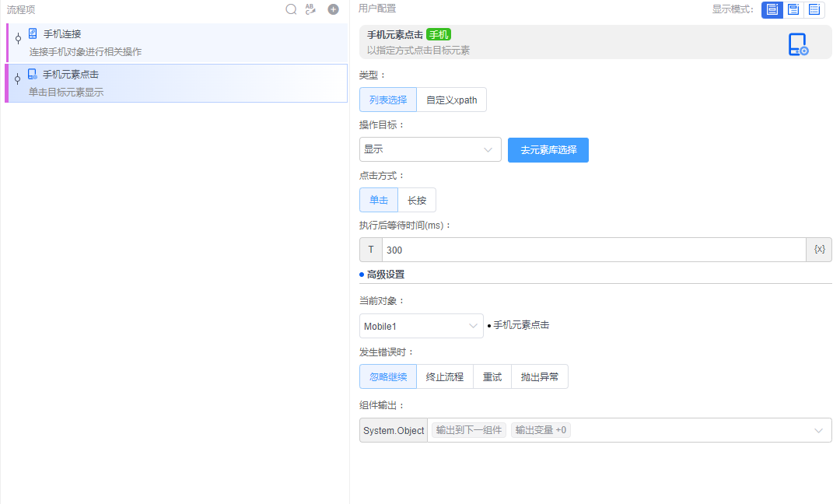This screenshot has width=840, height=504.
Task: Click the {x} variable insert button
Action: [817, 250]
